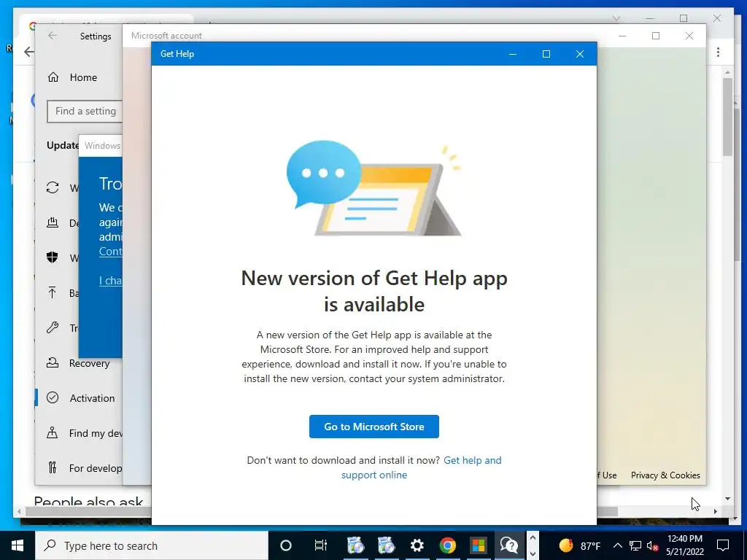Close the Microsoft account window
This screenshot has height=560, width=747.
[x=689, y=36]
